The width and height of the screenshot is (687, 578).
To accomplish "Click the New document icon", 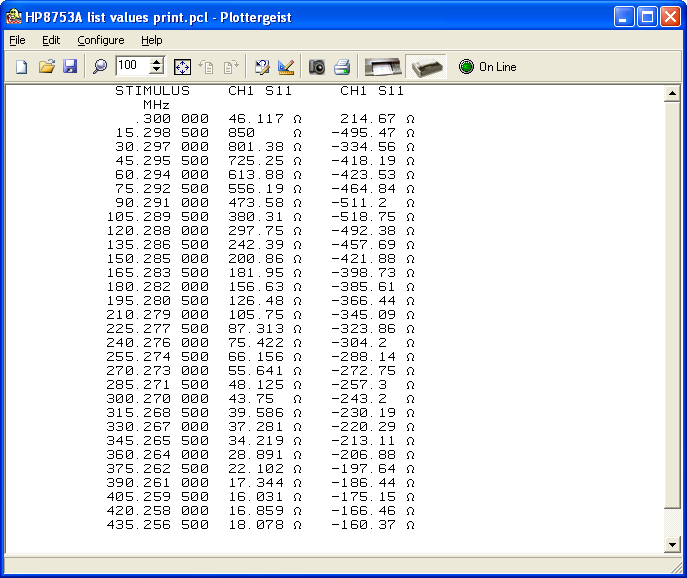I will coord(21,67).
